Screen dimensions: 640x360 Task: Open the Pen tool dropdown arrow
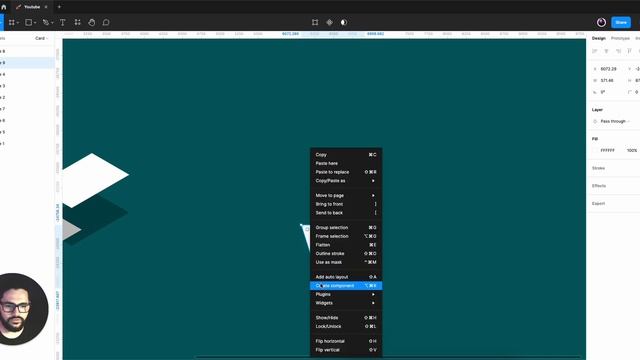tap(52, 23)
